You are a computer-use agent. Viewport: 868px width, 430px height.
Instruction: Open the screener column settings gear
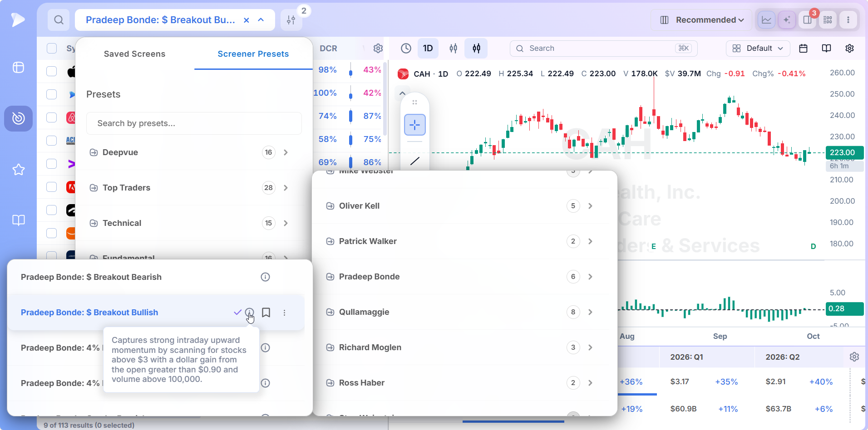point(378,49)
